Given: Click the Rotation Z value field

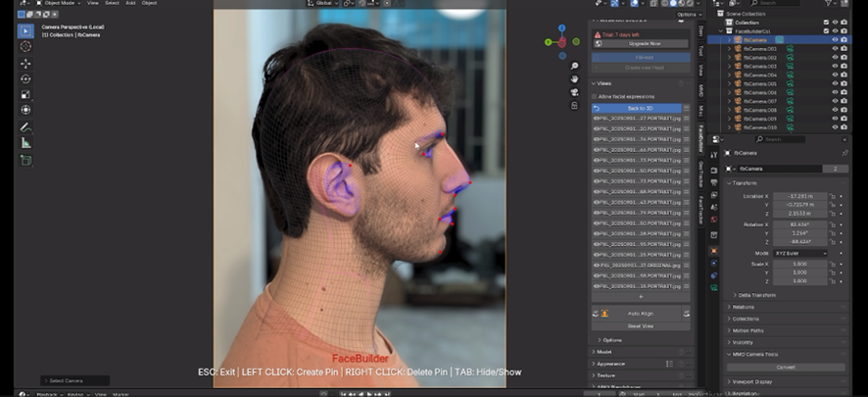Looking at the screenshot, I should click(x=799, y=242).
